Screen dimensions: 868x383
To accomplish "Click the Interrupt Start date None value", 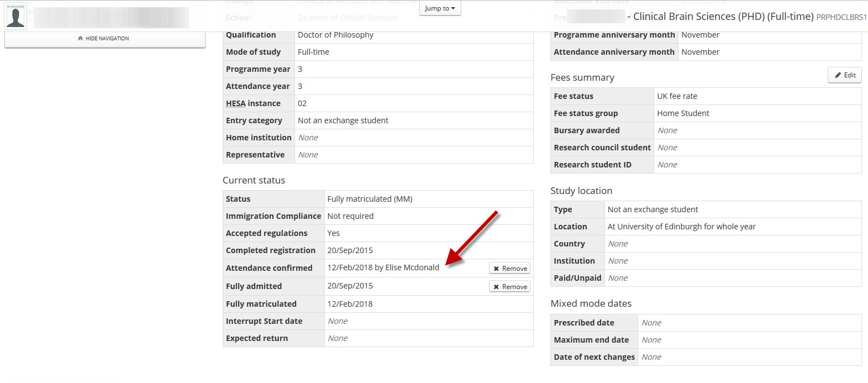I will tap(338, 321).
